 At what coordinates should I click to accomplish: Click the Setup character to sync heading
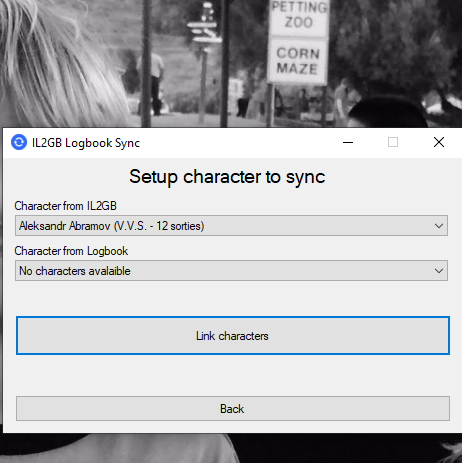coord(227,177)
